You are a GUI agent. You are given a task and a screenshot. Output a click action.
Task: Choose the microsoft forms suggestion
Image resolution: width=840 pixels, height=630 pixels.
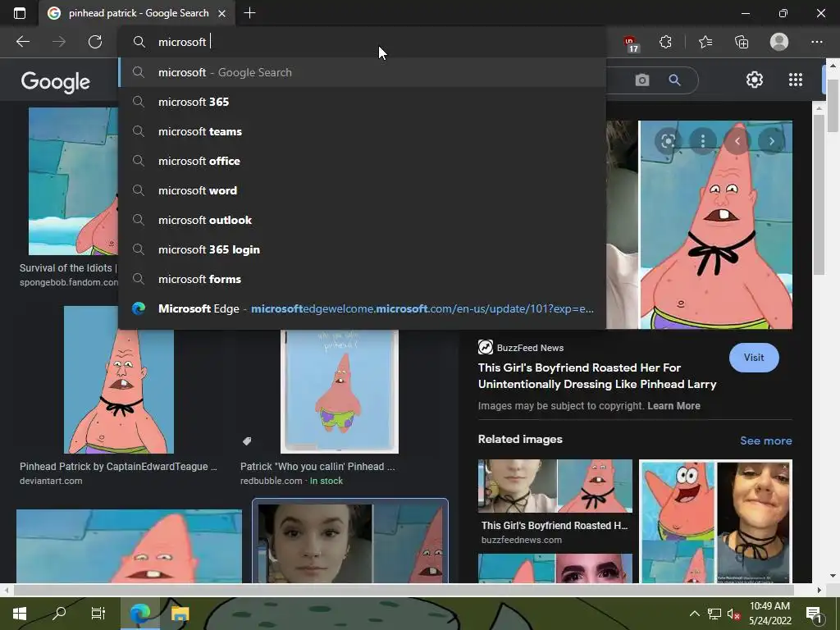(x=362, y=279)
